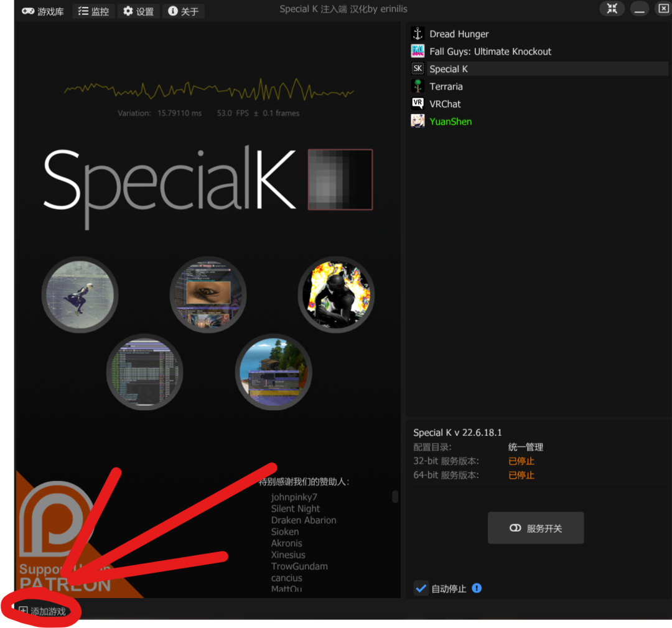This screenshot has height=628, width=672.
Task: Toggle the 自动停止 auto-stop checkbox
Action: (x=421, y=589)
